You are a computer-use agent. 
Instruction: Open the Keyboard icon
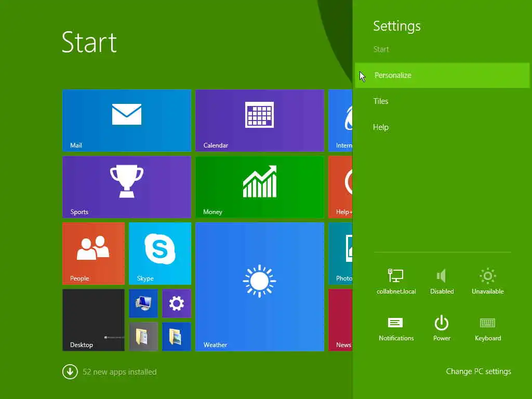pyautogui.click(x=487, y=328)
